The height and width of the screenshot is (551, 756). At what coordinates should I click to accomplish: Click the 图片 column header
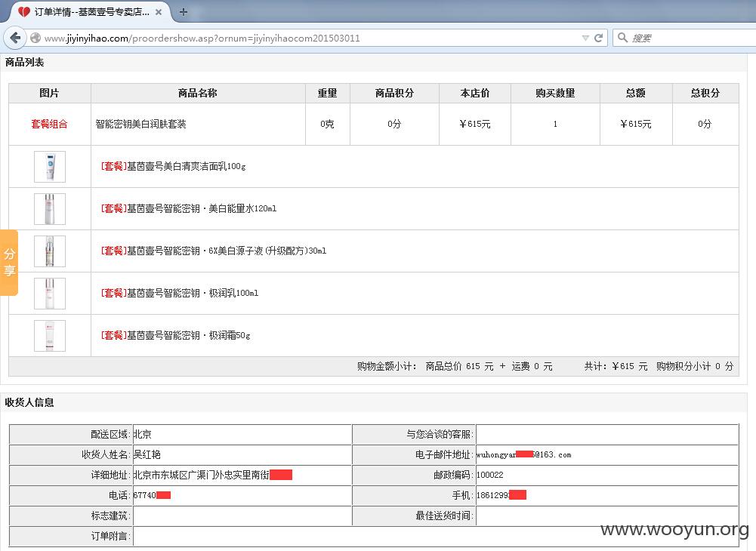point(49,93)
